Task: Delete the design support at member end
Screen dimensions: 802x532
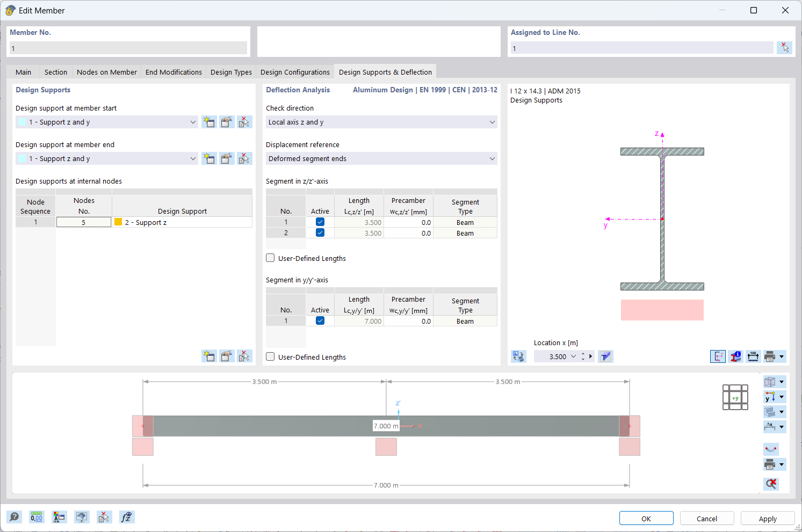Action: pos(244,158)
